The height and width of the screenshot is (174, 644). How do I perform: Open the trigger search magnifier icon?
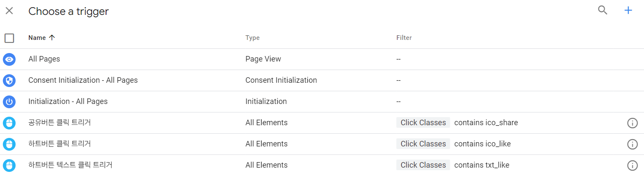click(x=602, y=11)
